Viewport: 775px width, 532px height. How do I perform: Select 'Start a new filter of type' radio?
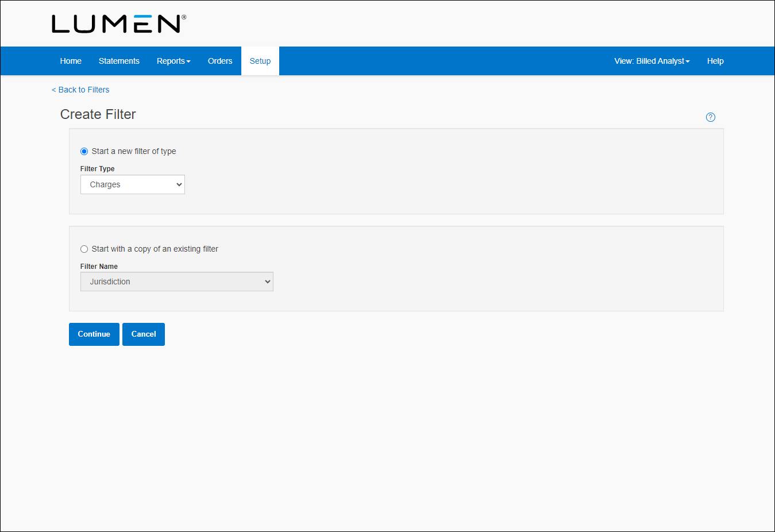point(84,152)
